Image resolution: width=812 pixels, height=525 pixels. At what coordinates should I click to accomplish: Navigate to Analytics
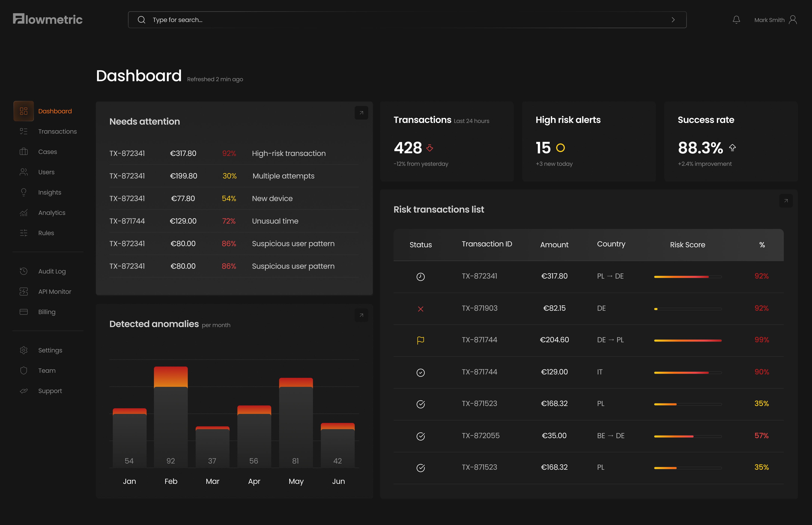52,212
